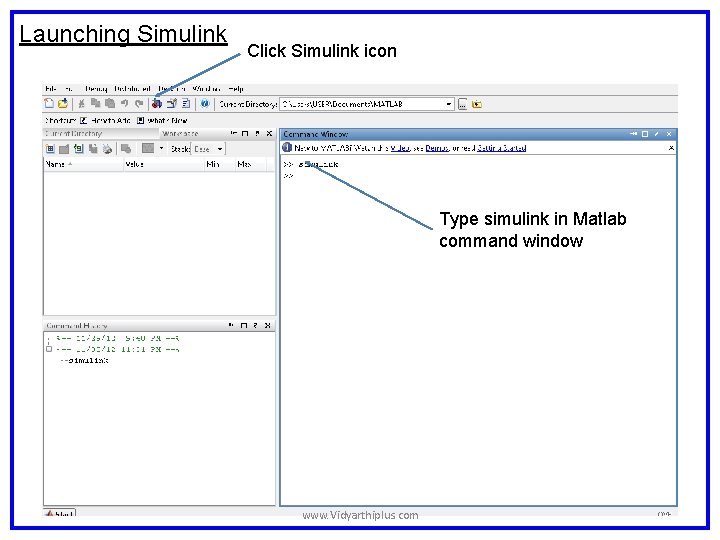This screenshot has width=720, height=540.
Task: Open GUIDE with its toolbar icon
Action: point(172,104)
